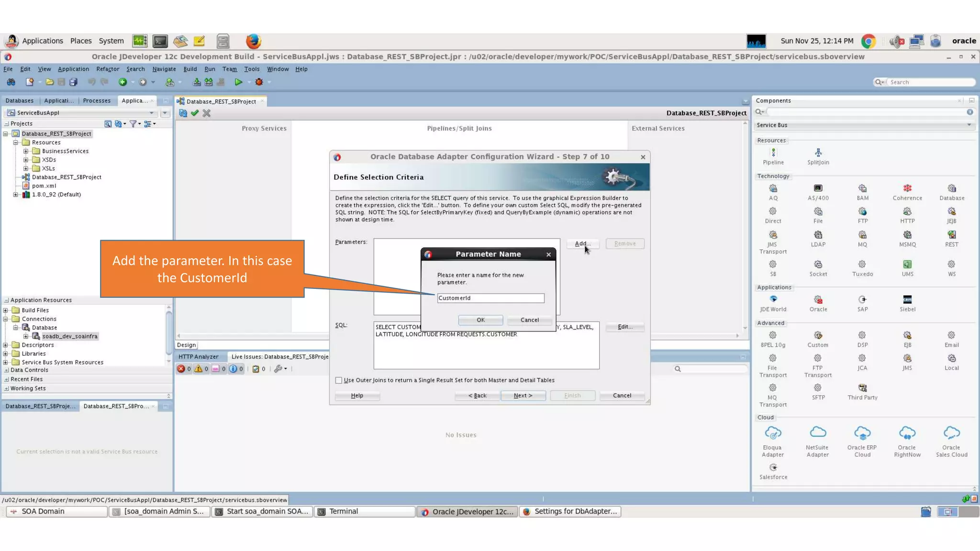Select the Pipeline component icon
Screen dimensions: 980x551
point(773,153)
